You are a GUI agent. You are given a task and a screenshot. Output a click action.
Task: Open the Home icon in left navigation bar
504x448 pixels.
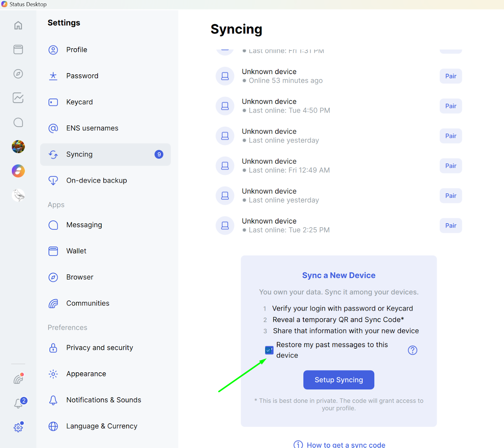tap(18, 25)
